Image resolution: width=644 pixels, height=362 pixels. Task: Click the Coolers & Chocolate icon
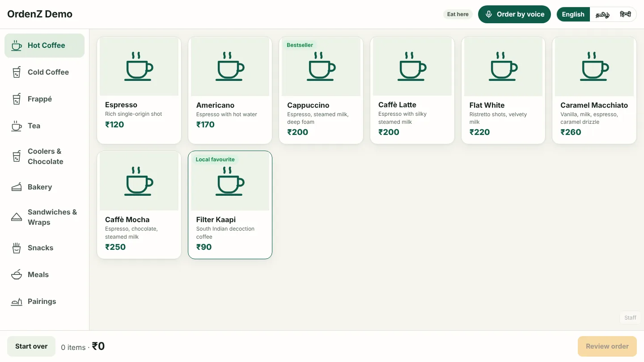coord(17,156)
